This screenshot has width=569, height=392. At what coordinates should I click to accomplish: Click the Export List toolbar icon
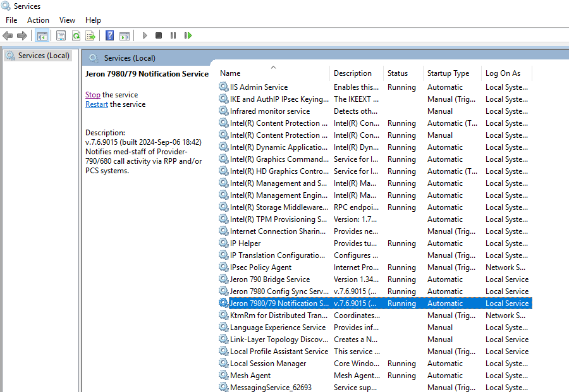(90, 35)
